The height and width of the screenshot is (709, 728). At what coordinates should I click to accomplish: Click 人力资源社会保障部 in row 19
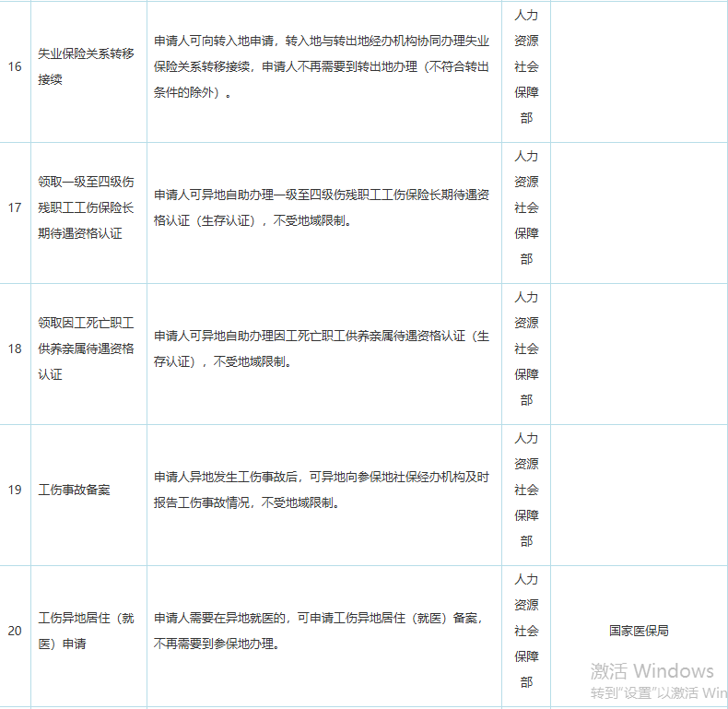pyautogui.click(x=526, y=490)
